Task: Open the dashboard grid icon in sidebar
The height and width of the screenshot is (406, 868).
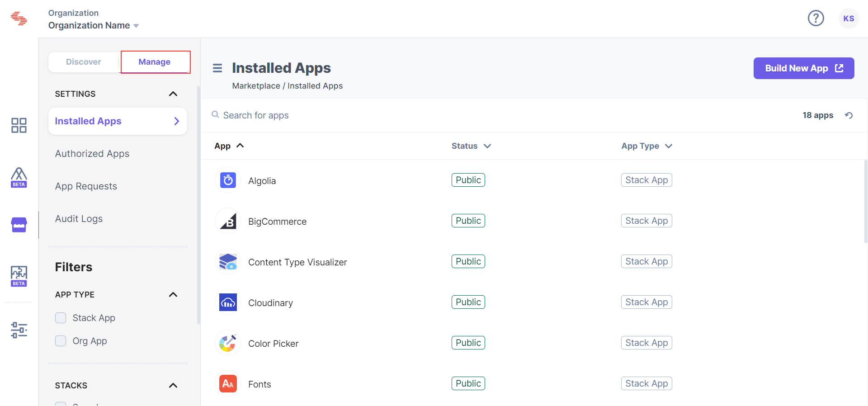Action: [x=19, y=125]
